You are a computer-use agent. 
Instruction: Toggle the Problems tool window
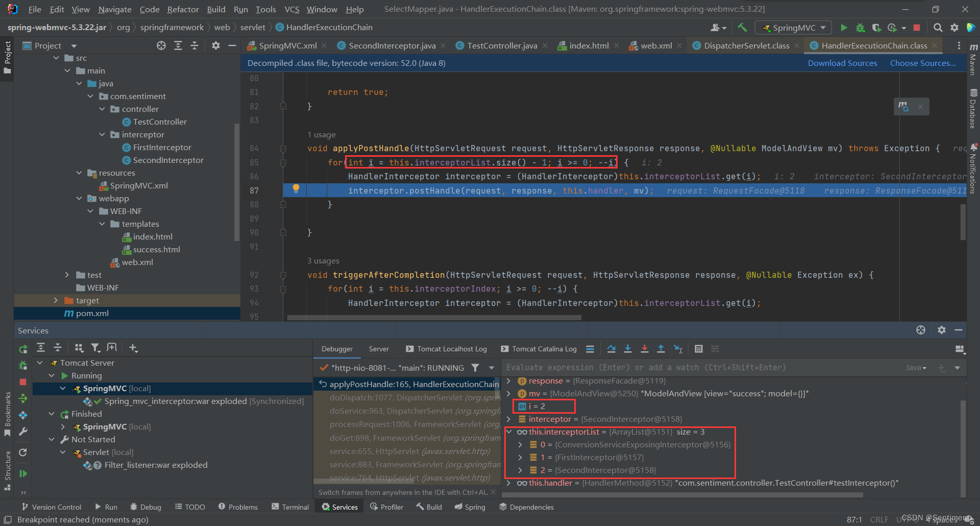click(238, 507)
